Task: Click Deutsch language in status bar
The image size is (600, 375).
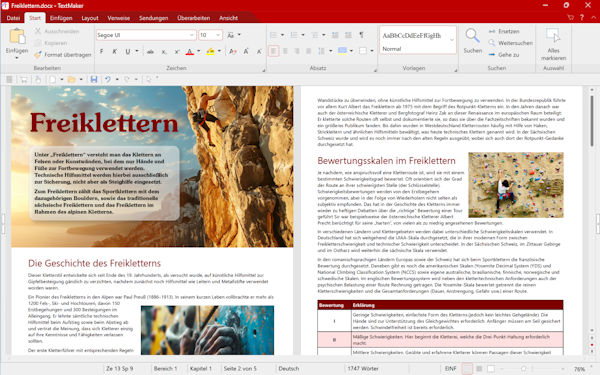Action: pyautogui.click(x=289, y=368)
